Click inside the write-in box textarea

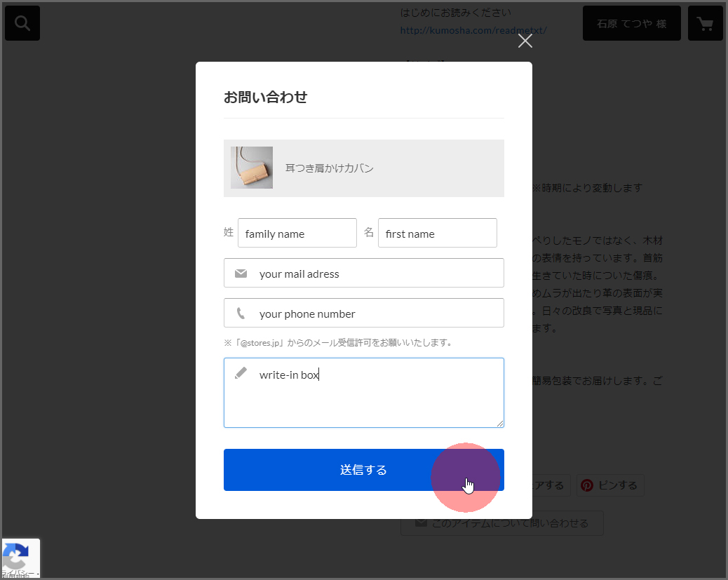(379, 400)
